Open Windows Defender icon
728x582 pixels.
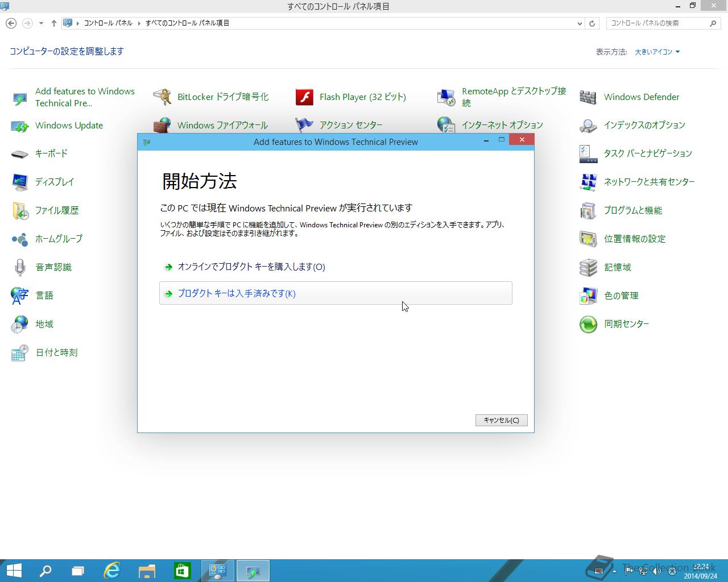588,97
